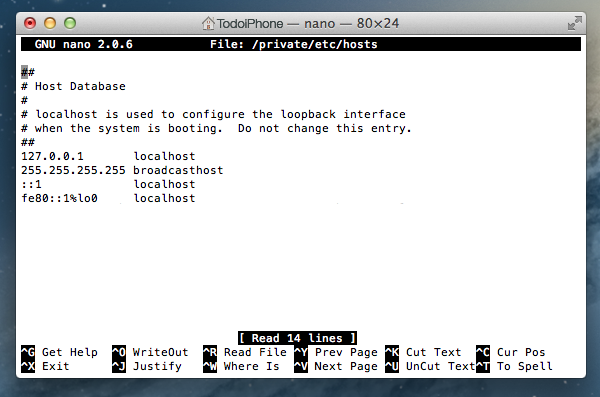Click the '^C Cur Pos' shortcut
The height and width of the screenshot is (397, 600).
(510, 352)
